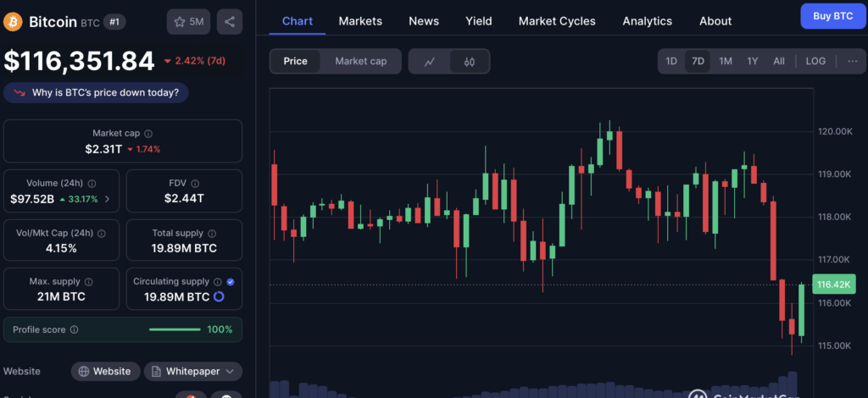The width and height of the screenshot is (868, 398).
Task: Set chart range to 7D
Action: tap(698, 61)
